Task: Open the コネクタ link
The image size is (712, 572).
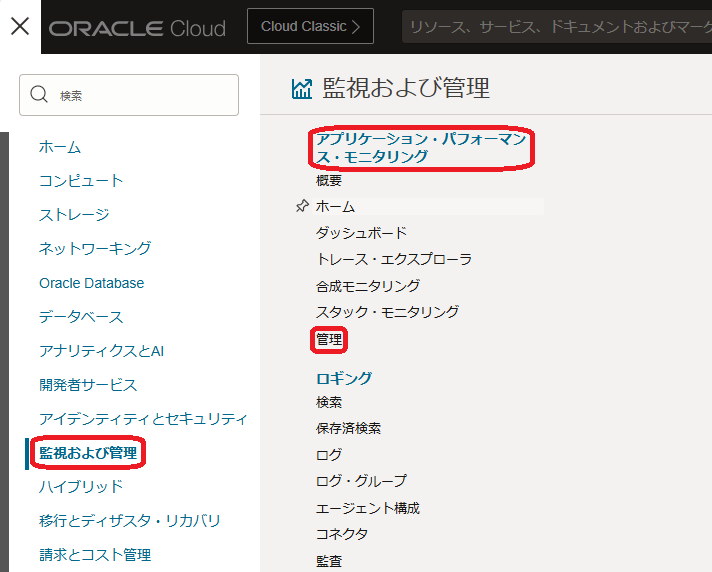Action: [342, 533]
